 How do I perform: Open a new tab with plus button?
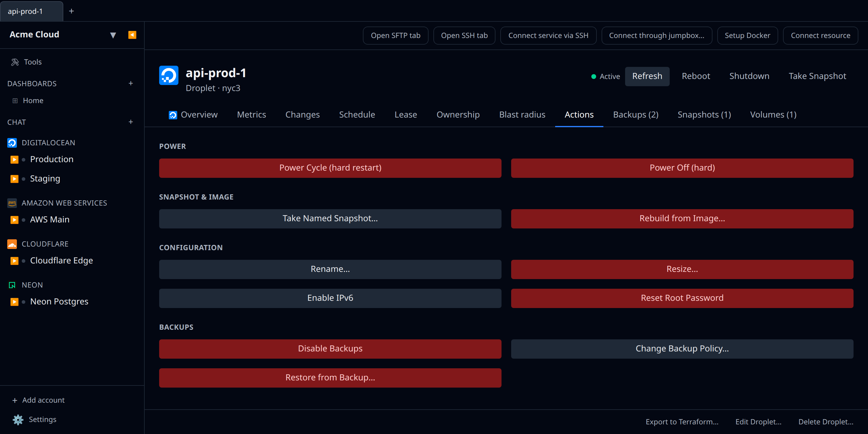pyautogui.click(x=71, y=11)
